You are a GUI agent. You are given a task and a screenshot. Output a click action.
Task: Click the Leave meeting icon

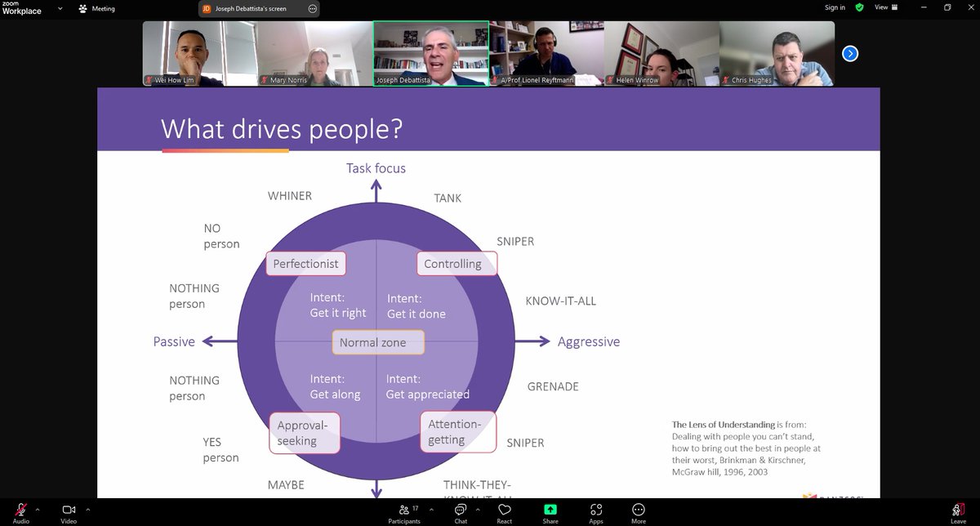coord(958,509)
